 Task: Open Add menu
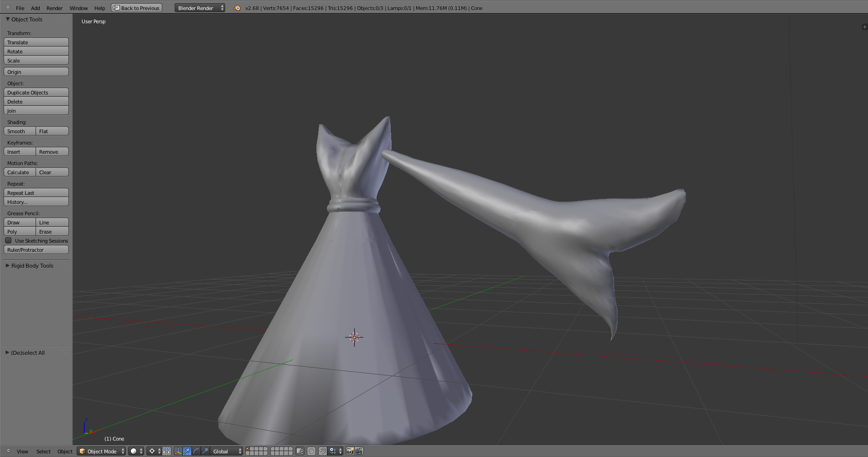[x=35, y=8]
